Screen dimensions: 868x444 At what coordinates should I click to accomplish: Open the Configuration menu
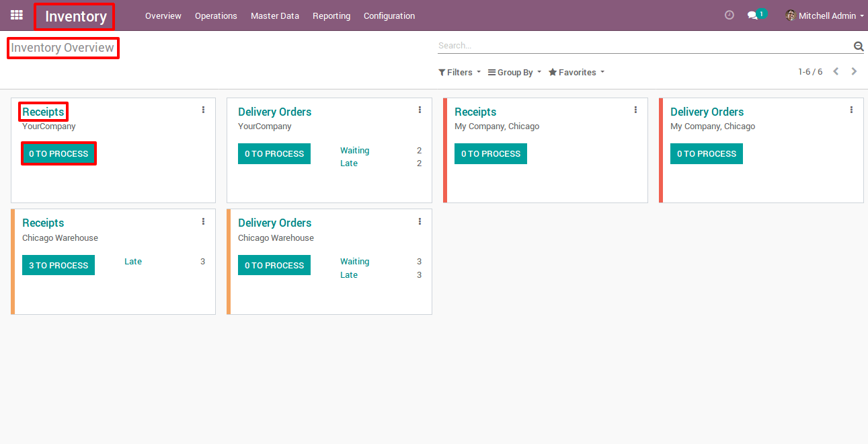389,15
